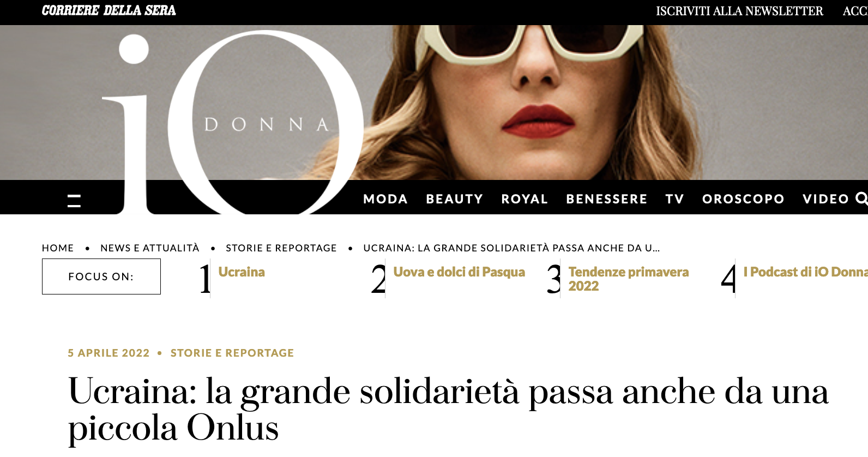The width and height of the screenshot is (868, 457).
Task: Open the Moda menu section
Action: (x=385, y=199)
